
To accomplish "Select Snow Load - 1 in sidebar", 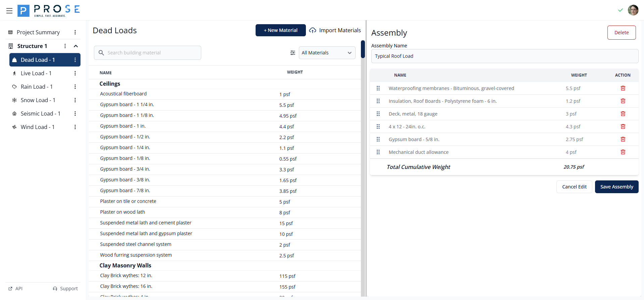I will click(38, 100).
